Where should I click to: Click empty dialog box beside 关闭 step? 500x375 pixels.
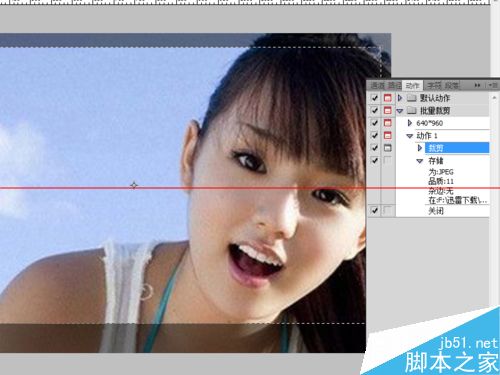pyautogui.click(x=387, y=210)
